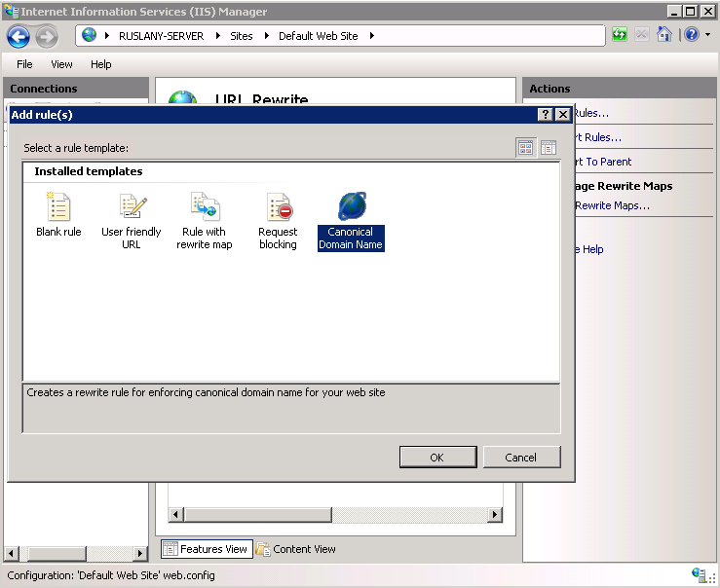Expand the arrow after Default Web Site
The width and height of the screenshot is (720, 588).
click(x=371, y=36)
